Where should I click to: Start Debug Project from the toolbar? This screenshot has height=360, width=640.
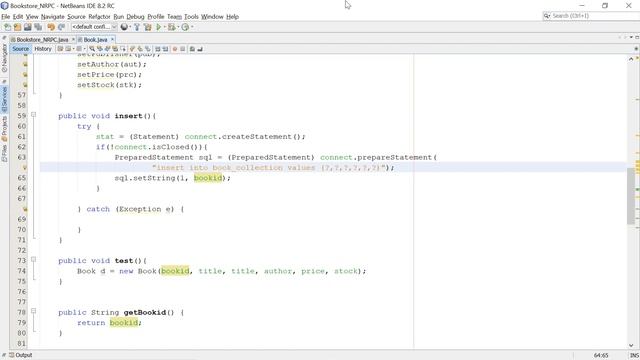coord(172,27)
